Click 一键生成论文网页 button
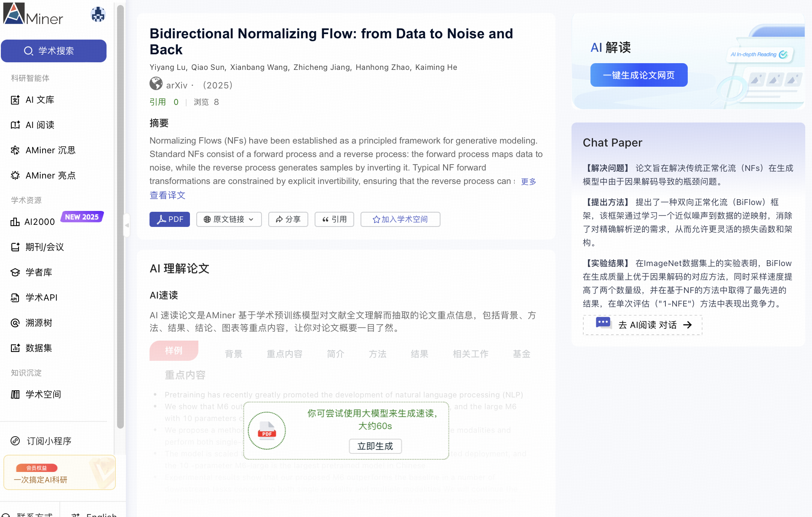Viewport: 812px width, 517px height. click(639, 75)
